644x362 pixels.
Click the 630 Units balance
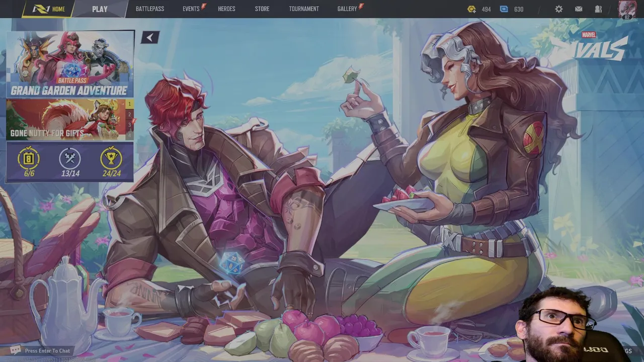519,9
